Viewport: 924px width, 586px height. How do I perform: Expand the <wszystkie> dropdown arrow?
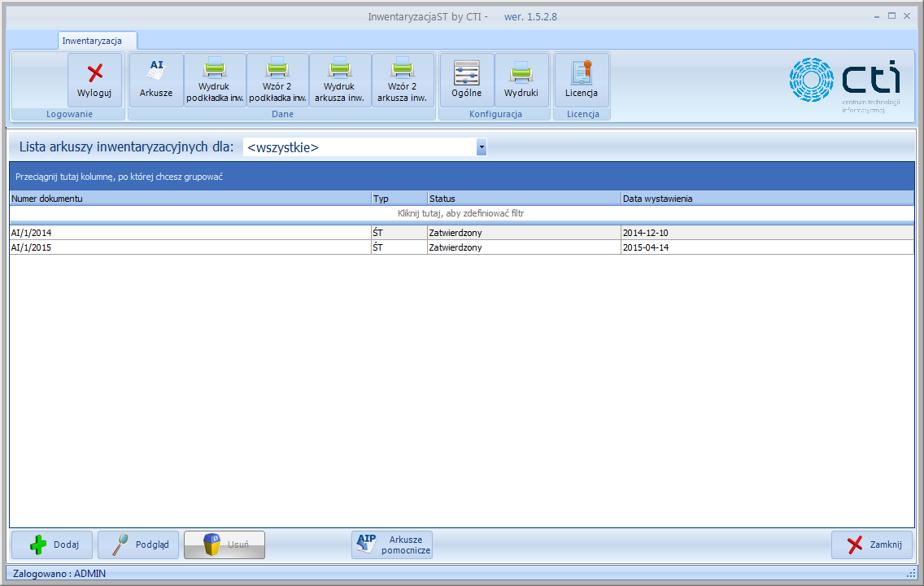[482, 146]
